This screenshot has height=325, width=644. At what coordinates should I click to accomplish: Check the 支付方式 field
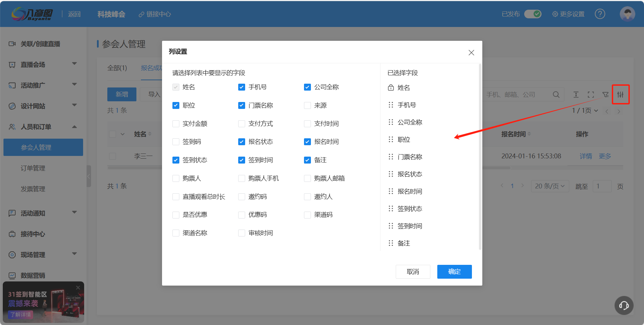(x=241, y=123)
